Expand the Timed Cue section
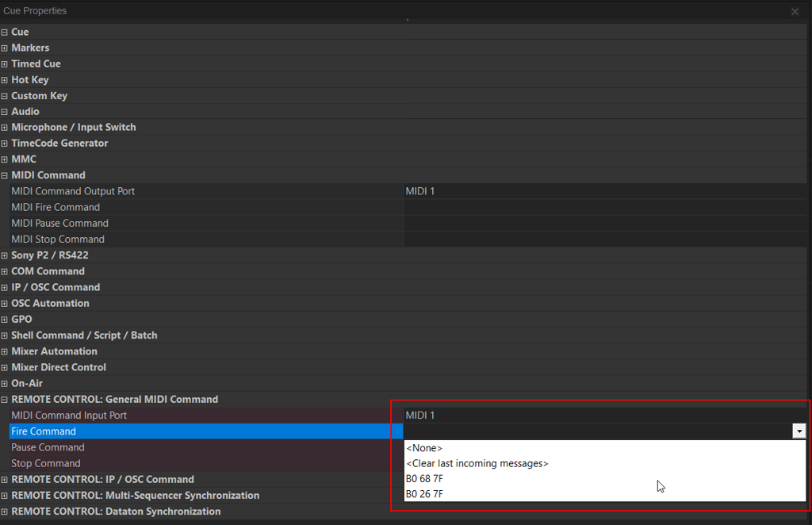This screenshot has height=525, width=812. pos(5,64)
